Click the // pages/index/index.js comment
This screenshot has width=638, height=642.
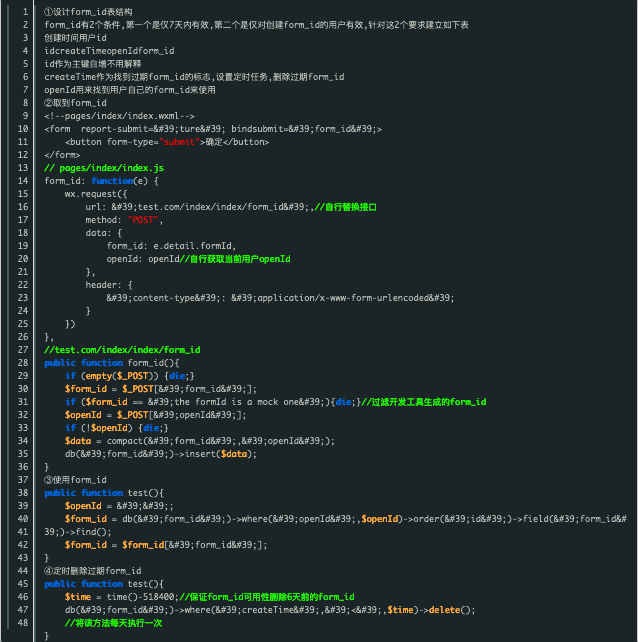(x=104, y=167)
